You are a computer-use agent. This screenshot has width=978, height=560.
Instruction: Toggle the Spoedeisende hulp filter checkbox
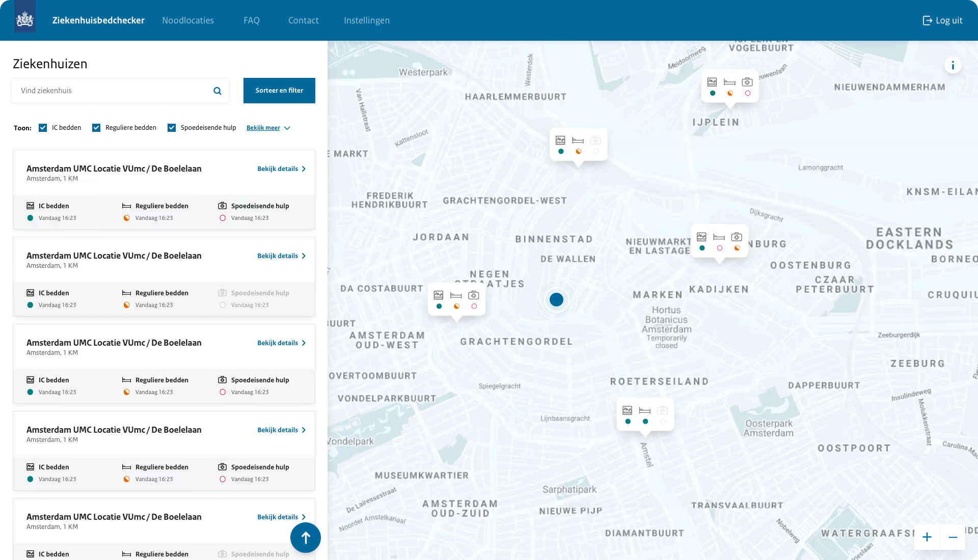(172, 128)
